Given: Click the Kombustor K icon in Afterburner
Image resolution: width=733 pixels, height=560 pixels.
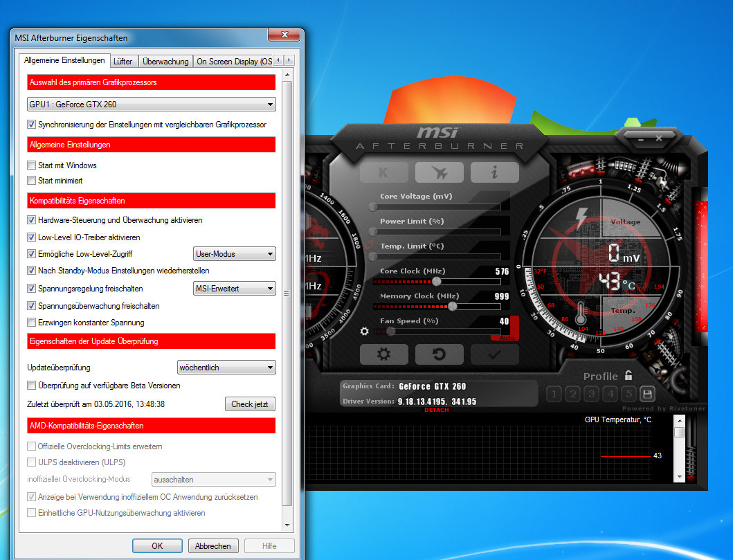Looking at the screenshot, I should click(383, 172).
